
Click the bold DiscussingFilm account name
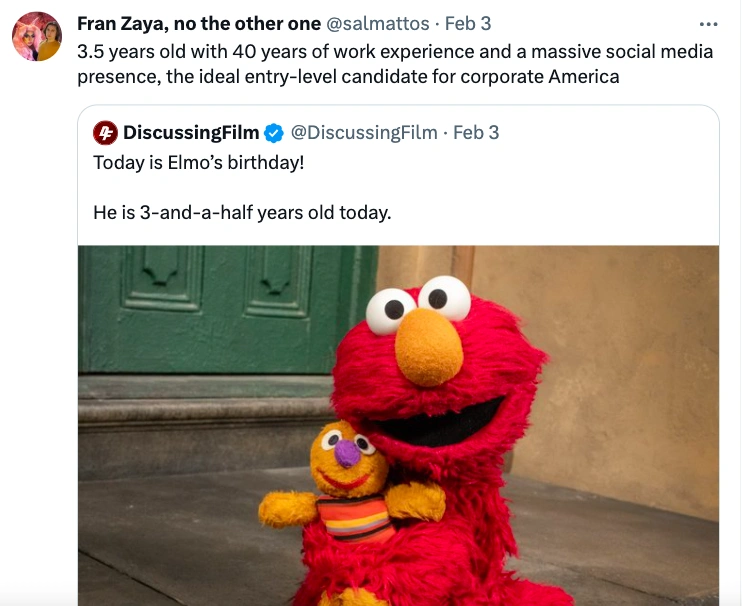coord(191,132)
